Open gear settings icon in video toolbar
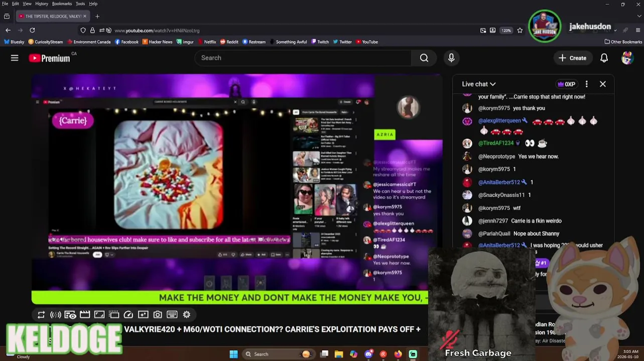The width and height of the screenshot is (644, 361). [x=187, y=315]
